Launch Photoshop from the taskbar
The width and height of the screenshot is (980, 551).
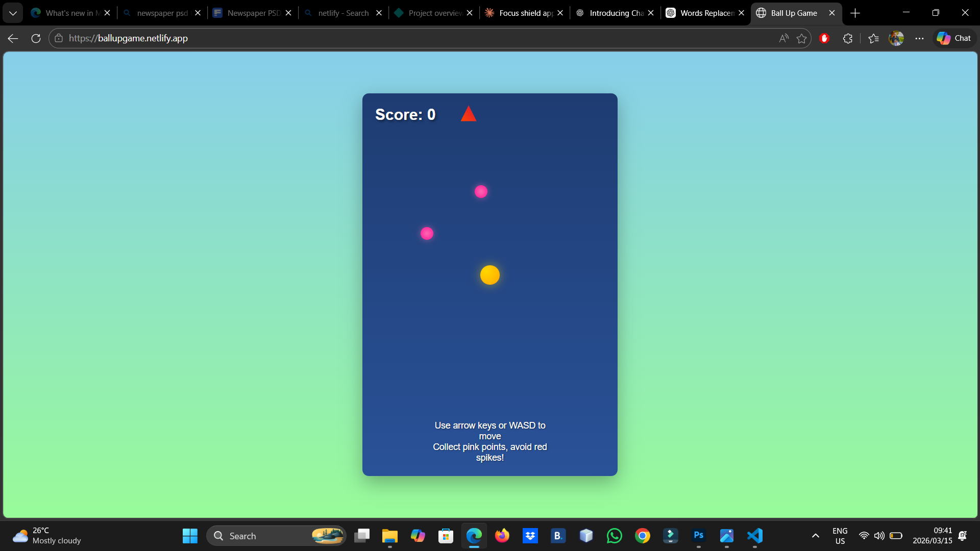699,536
